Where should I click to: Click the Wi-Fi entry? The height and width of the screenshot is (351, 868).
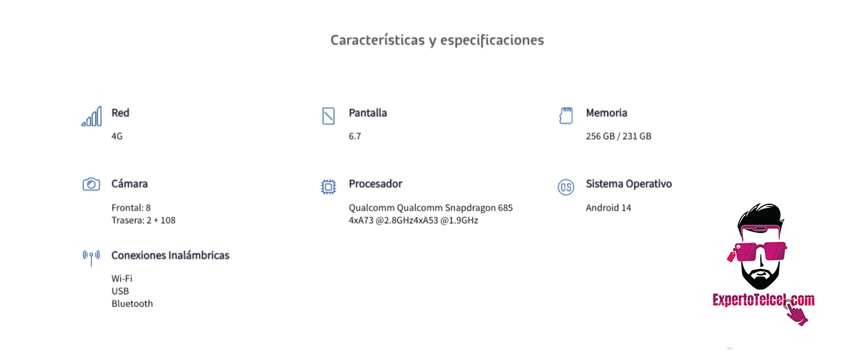122,279
